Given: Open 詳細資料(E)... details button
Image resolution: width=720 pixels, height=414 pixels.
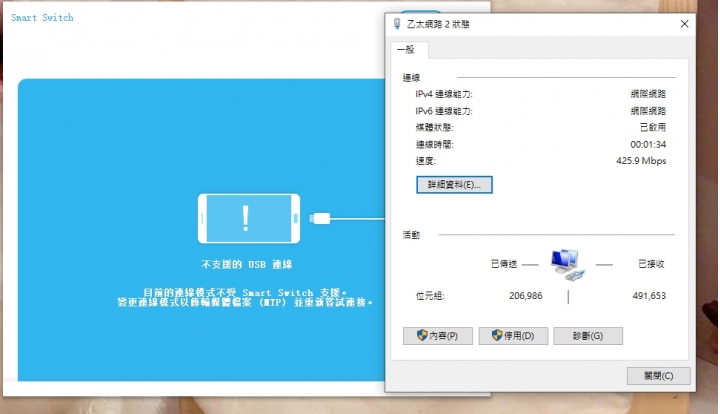Looking at the screenshot, I should coord(454,185).
